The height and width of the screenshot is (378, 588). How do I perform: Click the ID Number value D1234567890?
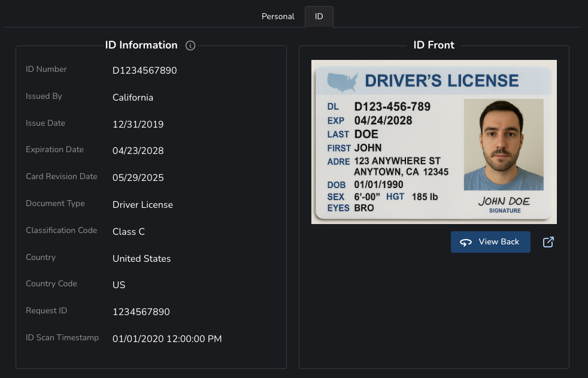(x=144, y=70)
